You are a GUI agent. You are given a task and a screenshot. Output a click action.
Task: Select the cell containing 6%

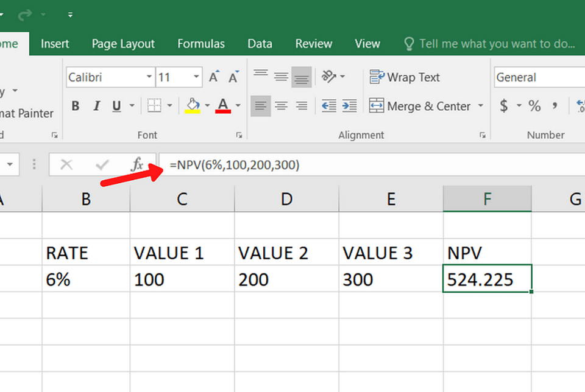click(86, 279)
